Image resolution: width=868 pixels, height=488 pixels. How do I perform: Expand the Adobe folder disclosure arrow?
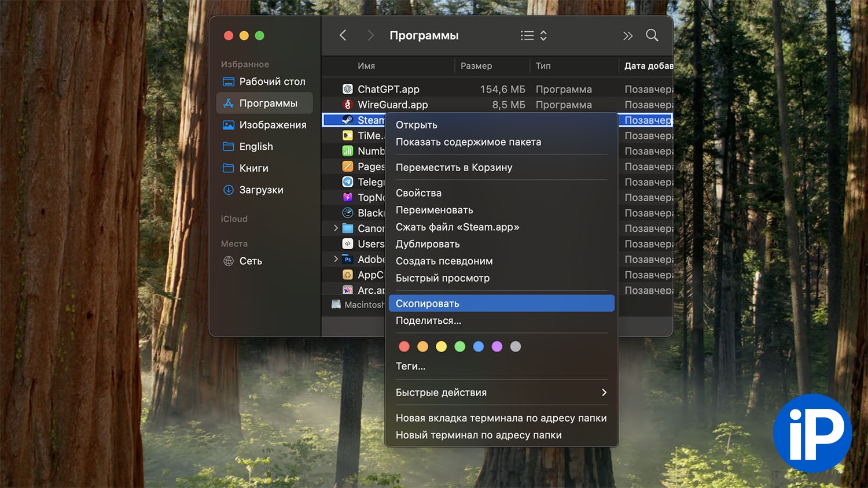[x=336, y=260]
